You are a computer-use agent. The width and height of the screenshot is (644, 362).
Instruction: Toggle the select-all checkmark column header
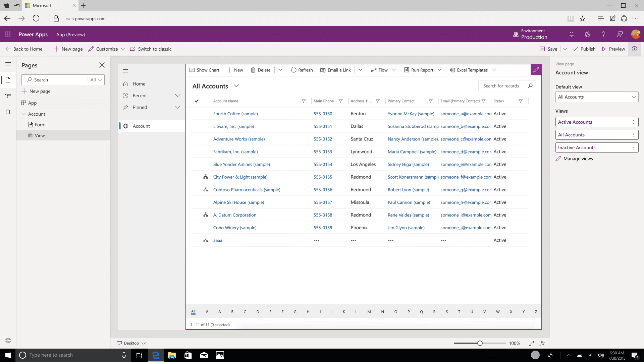tap(197, 101)
